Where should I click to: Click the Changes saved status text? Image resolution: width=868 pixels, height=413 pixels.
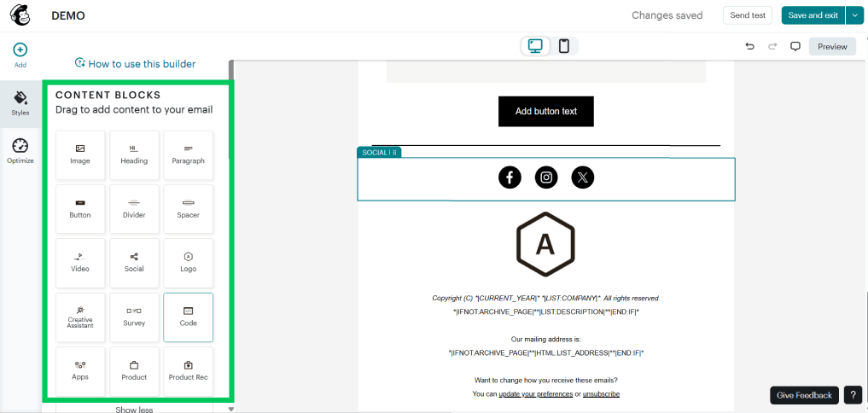click(667, 15)
